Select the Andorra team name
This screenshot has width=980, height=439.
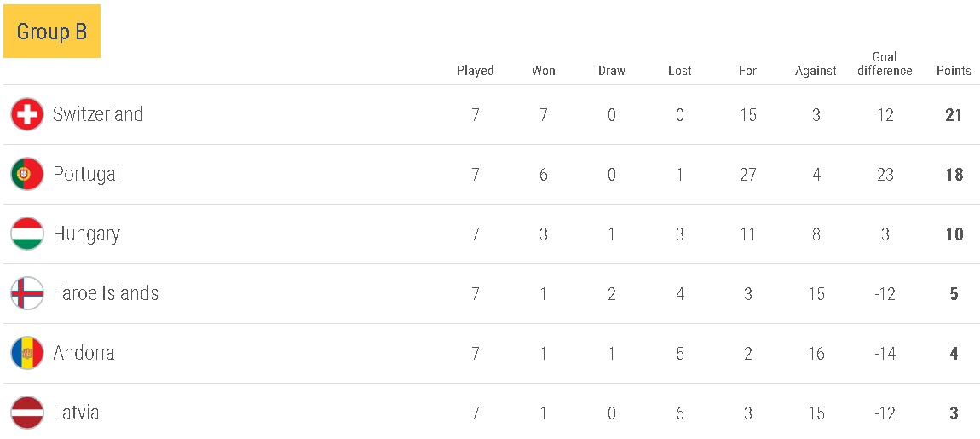(84, 353)
